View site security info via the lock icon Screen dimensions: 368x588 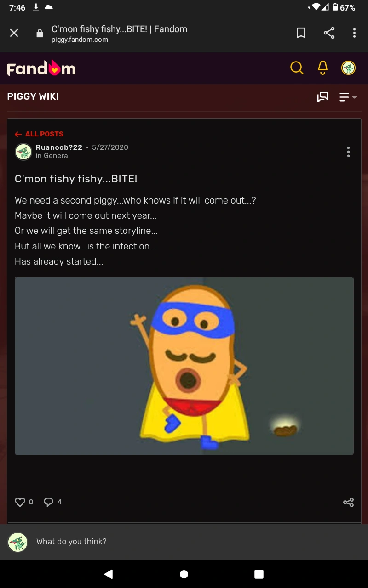coord(39,33)
